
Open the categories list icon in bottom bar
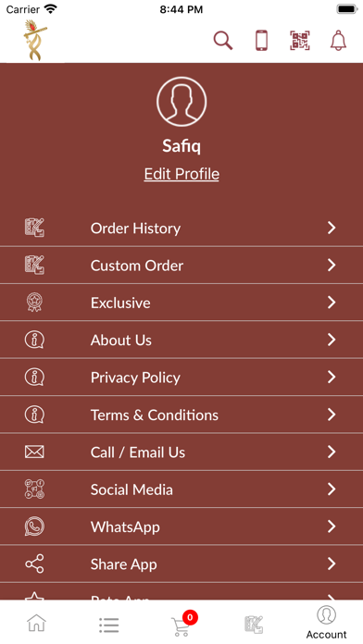click(109, 625)
